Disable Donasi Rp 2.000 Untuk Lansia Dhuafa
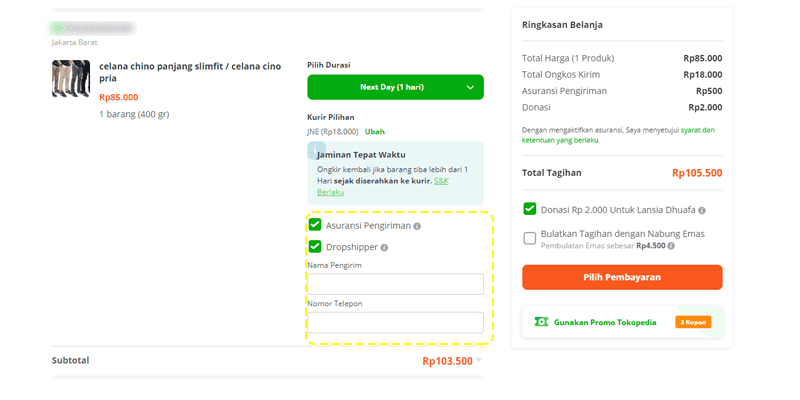This screenshot has height=400, width=800. point(530,209)
